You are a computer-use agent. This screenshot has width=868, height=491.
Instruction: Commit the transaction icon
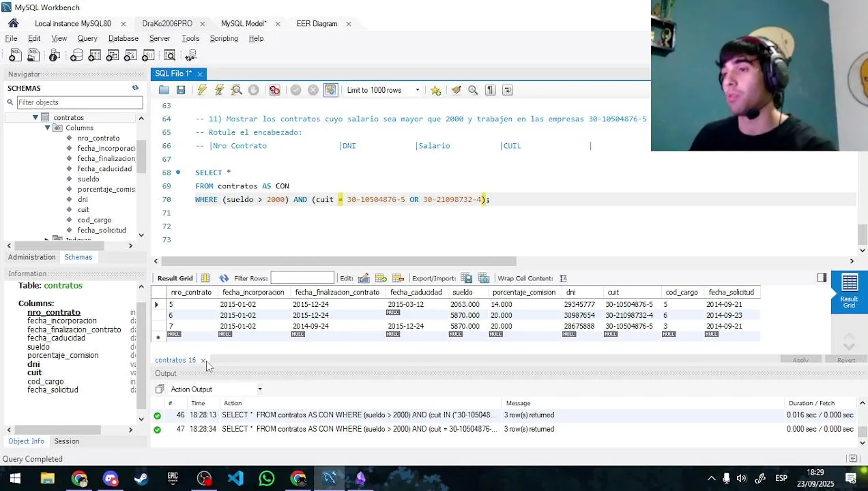(295, 90)
